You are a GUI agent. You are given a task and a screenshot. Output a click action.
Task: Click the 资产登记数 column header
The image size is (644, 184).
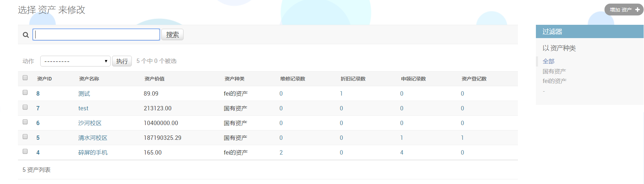pyautogui.click(x=474, y=79)
